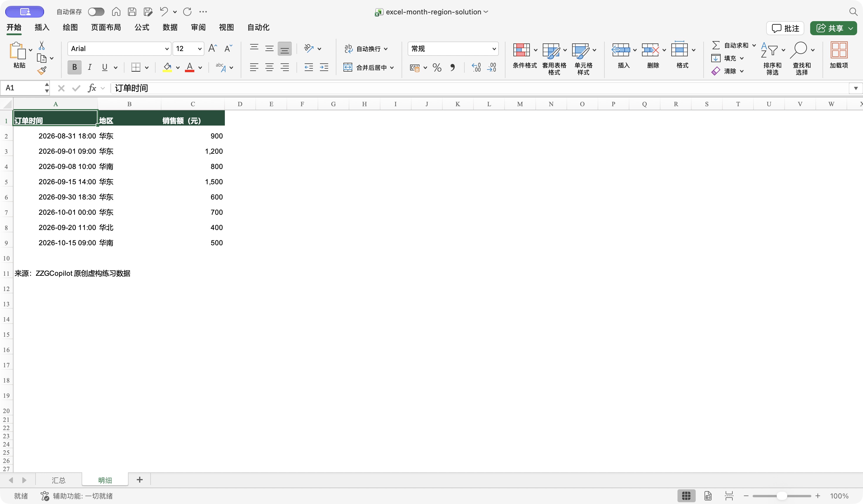Click the Decrease Font Size icon
The width and height of the screenshot is (863, 504).
pos(228,48)
